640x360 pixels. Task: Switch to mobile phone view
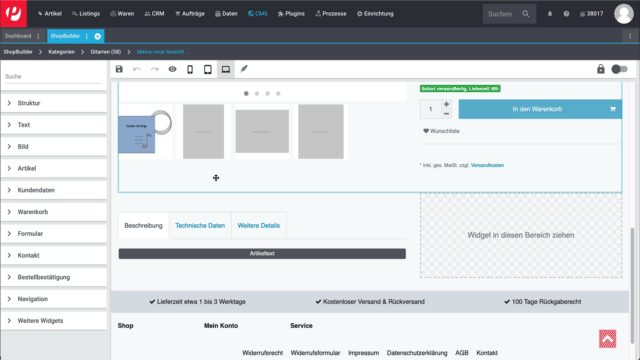pos(190,69)
